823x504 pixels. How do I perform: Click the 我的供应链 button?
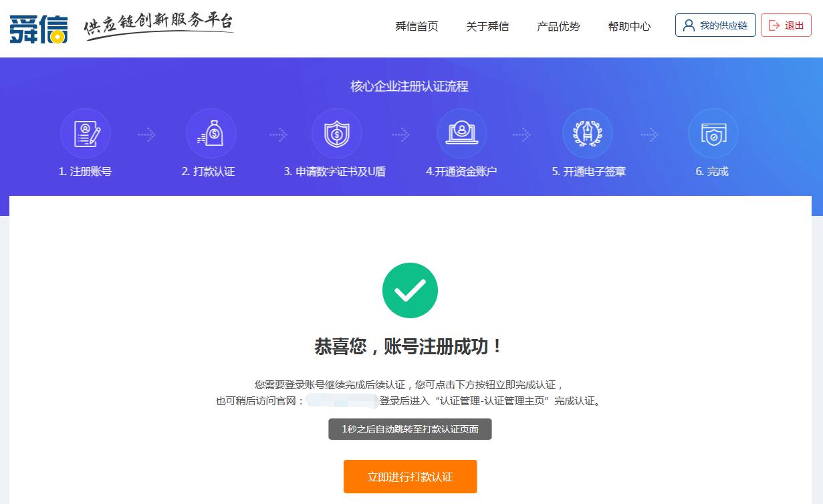(715, 25)
